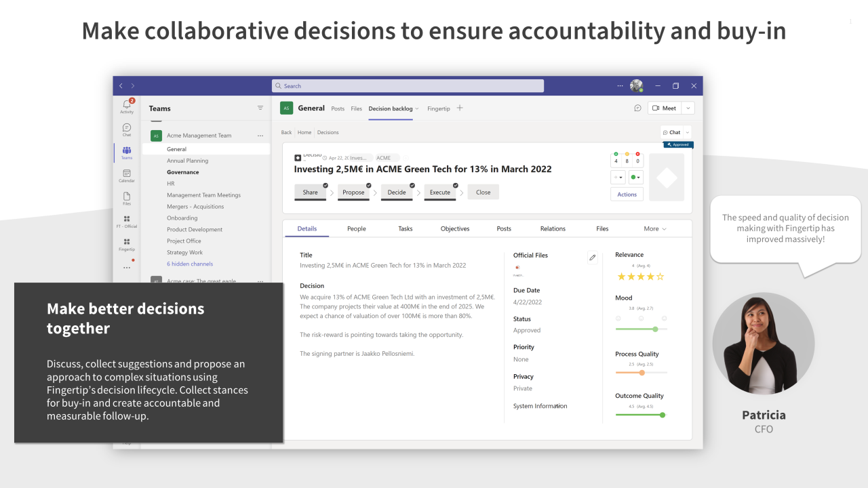Click the Share lifecycle step button
This screenshot has width=868, height=488.
click(x=311, y=192)
